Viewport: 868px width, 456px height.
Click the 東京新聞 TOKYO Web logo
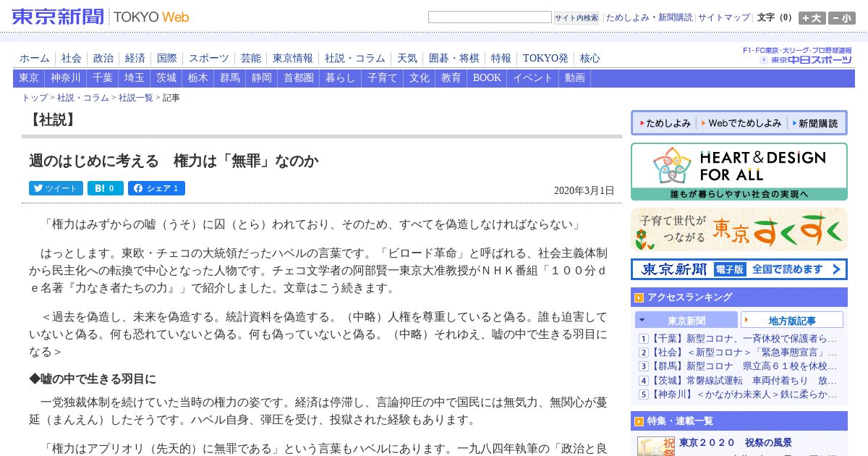(x=100, y=16)
